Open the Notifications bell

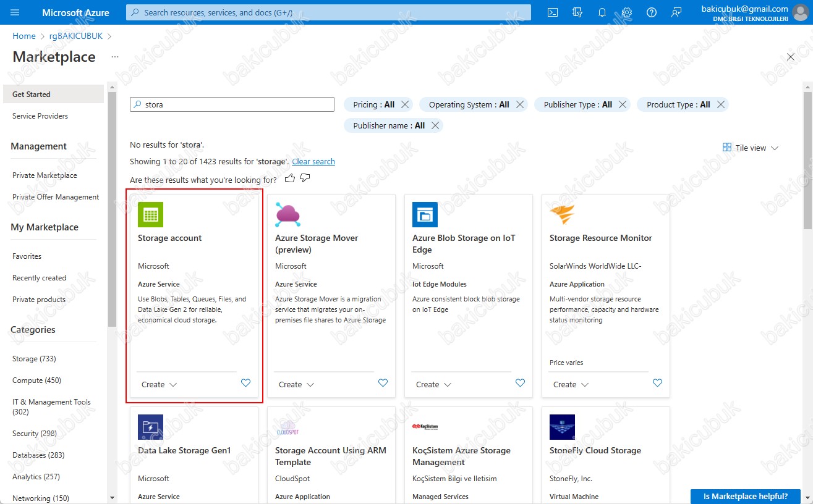click(602, 12)
